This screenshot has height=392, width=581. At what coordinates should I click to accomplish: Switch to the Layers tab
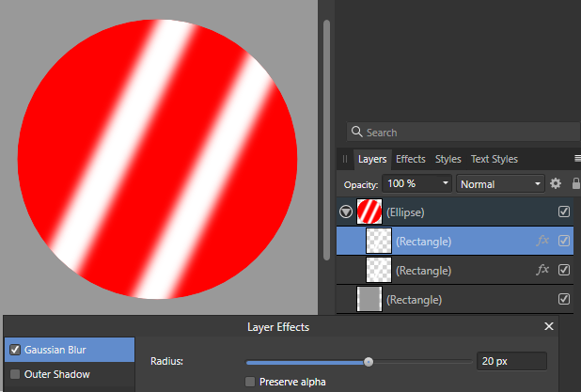pyautogui.click(x=372, y=159)
